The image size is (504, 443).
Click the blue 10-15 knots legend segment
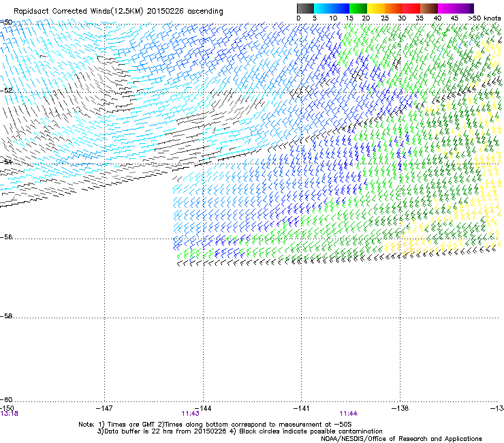tap(341, 8)
